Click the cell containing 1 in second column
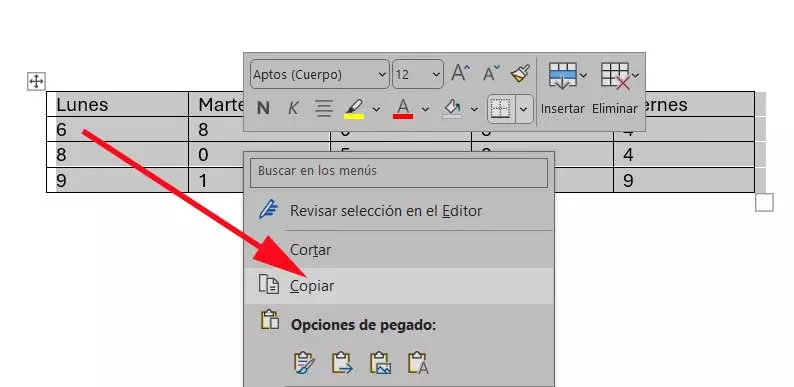This screenshot has width=794, height=387. [216, 180]
